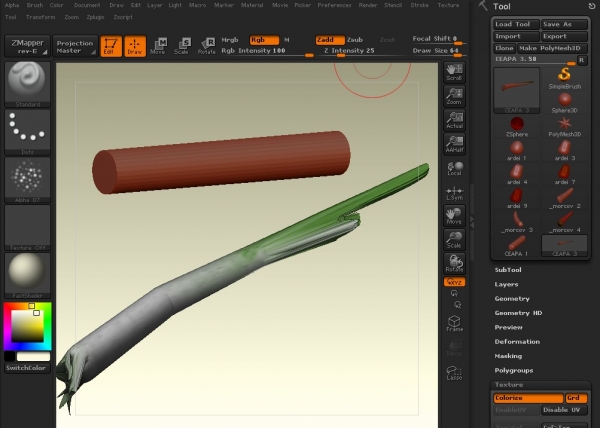Expand the Layers section
Screen dimensions: 600x428
click(506, 285)
